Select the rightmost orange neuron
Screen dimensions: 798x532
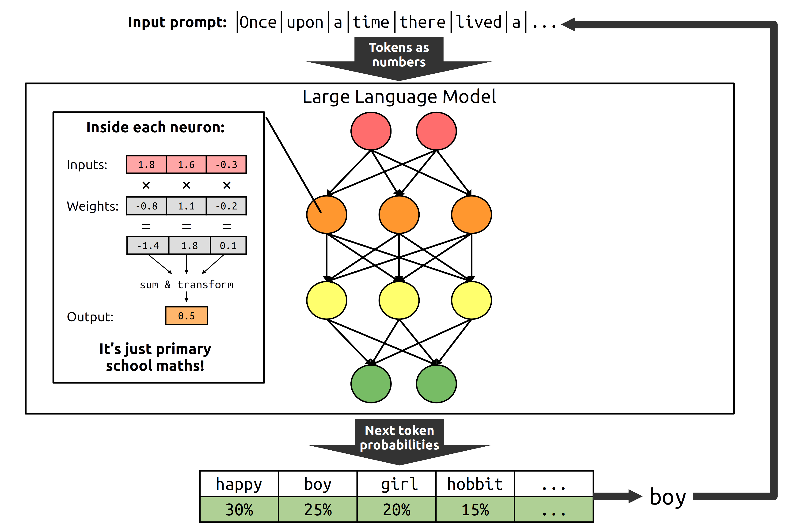tap(471, 214)
